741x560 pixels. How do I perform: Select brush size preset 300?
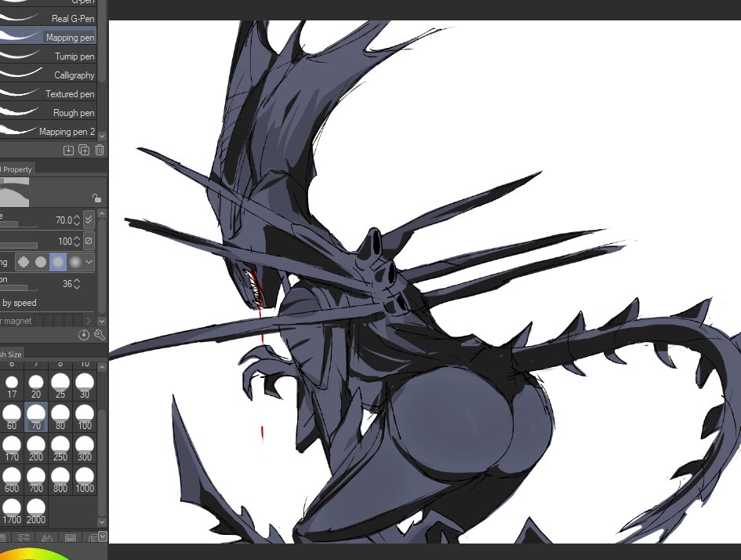coord(85,449)
